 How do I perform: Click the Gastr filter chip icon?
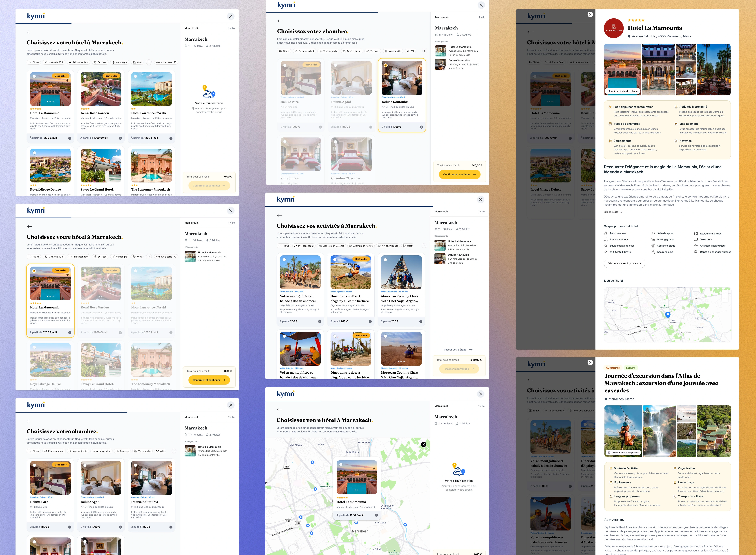click(x=405, y=246)
